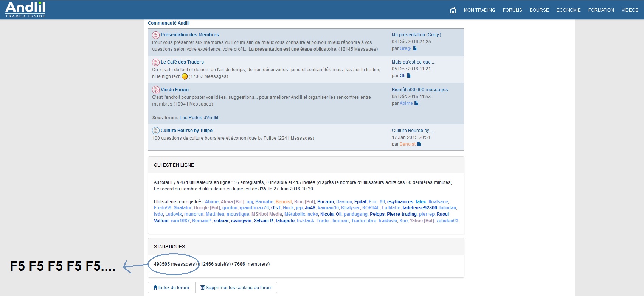644x296 pixels.
Task: Open online user falex profile
Action: 421,202
